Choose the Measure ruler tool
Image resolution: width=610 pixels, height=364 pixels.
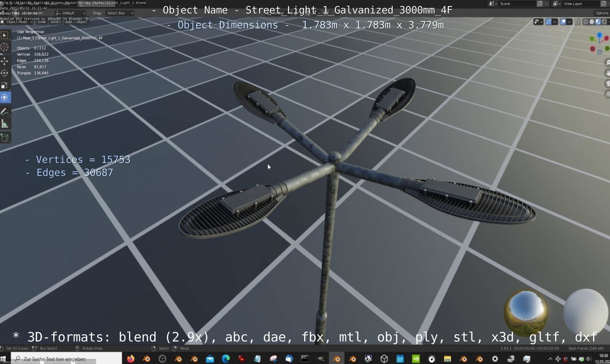(x=5, y=124)
